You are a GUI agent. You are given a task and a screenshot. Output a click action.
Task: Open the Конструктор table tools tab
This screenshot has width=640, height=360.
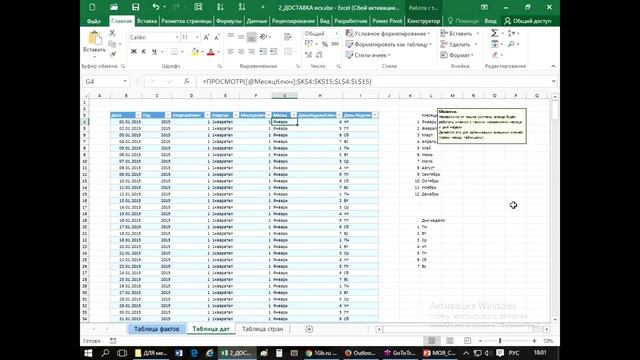tap(423, 21)
